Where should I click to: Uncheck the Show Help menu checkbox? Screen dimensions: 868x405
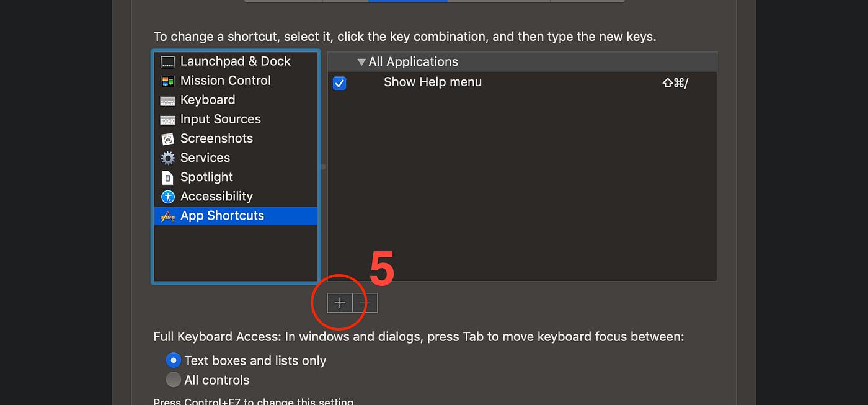pyautogui.click(x=339, y=83)
